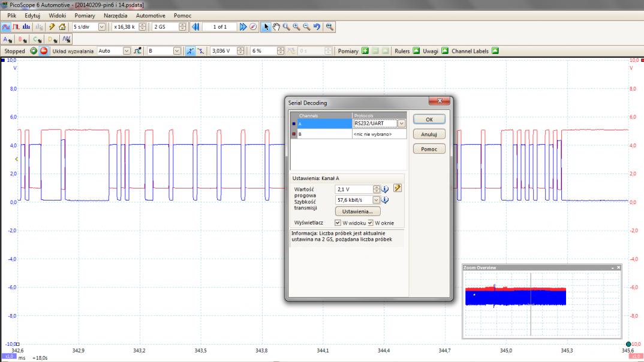Image resolution: width=644 pixels, height=362 pixels.
Task: Expand the 57,6 kbit/s baud rate dropdown
Action: pos(377,200)
